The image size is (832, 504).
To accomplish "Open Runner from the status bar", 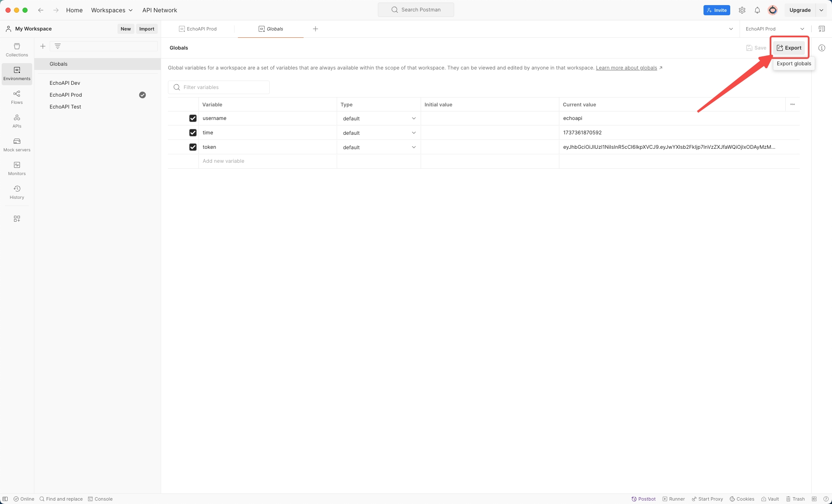I will coord(673,499).
